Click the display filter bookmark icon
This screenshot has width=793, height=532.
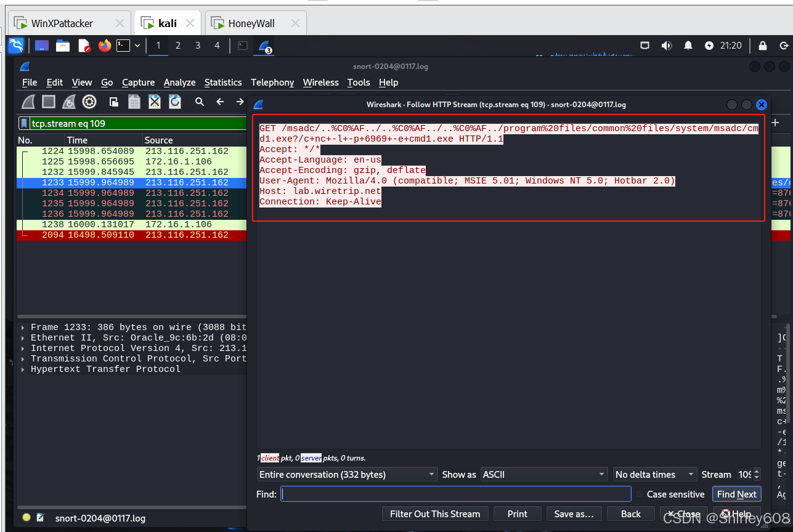23,123
